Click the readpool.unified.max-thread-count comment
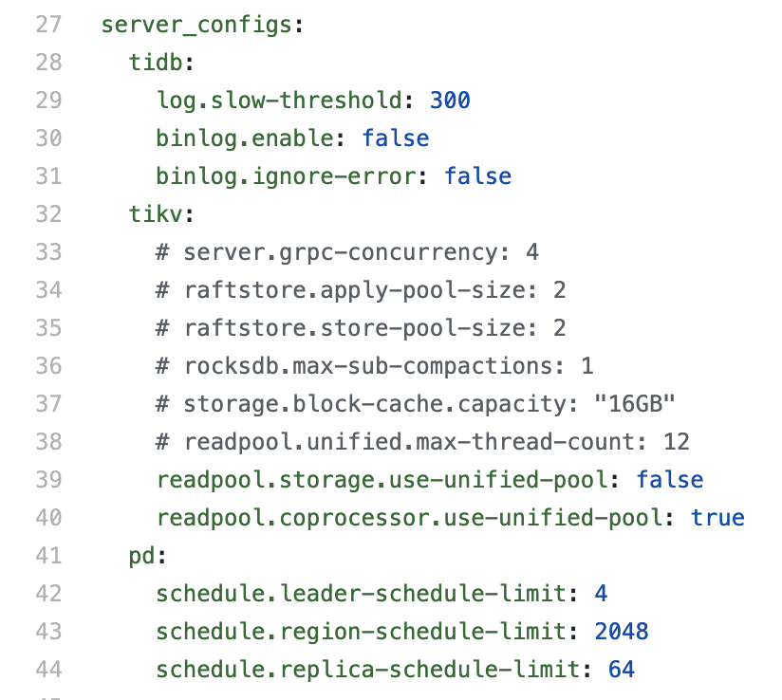This screenshot has height=700, width=782. coord(422,442)
